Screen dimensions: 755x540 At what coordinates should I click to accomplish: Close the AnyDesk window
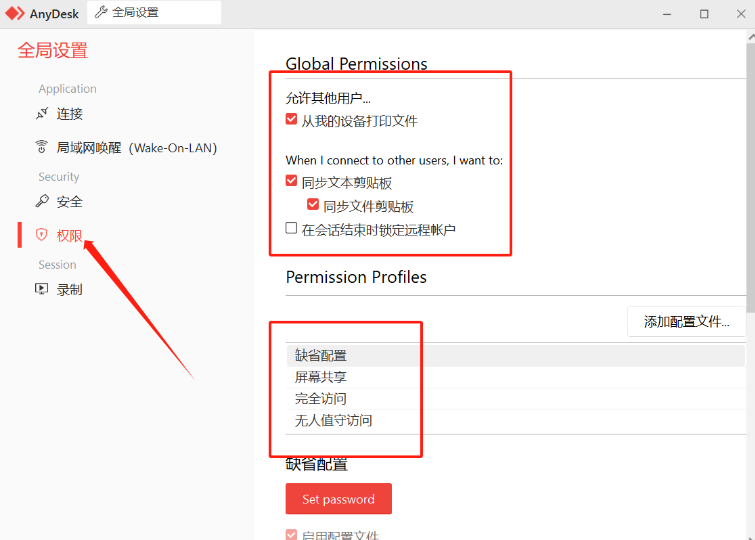tap(741, 14)
